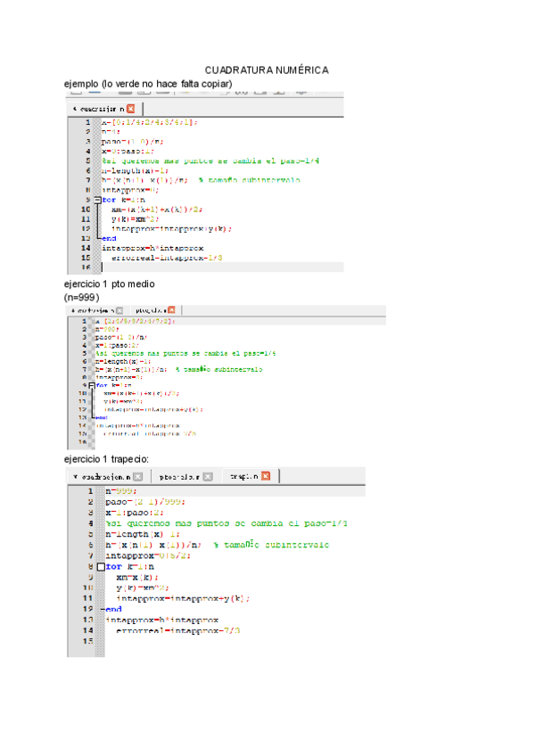Click the errorreal=intapprox-7/3 line
Screen dimensions: 535x756
pyautogui.click(x=178, y=630)
